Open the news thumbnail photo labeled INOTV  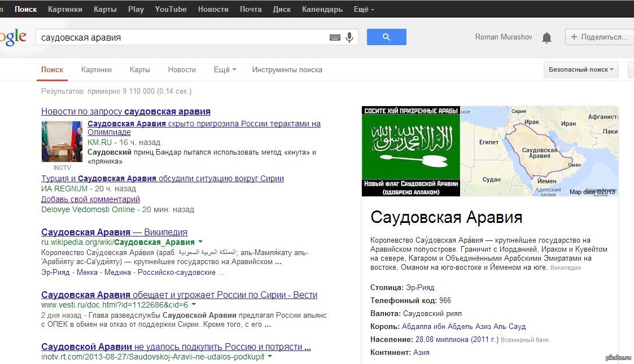(x=62, y=142)
